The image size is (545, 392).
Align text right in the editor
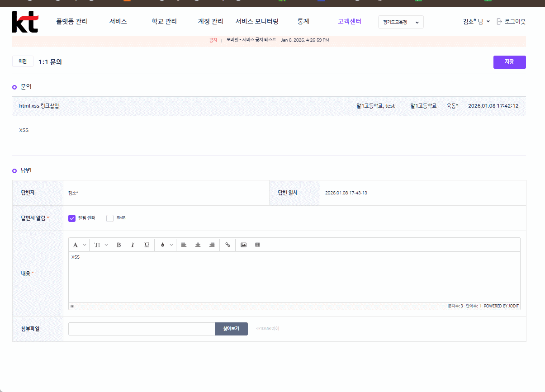point(212,245)
